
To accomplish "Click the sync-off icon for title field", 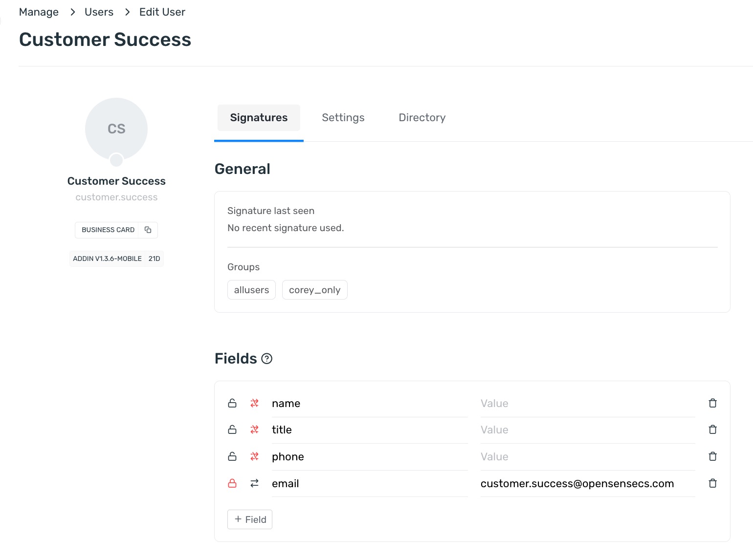I will tap(254, 430).
